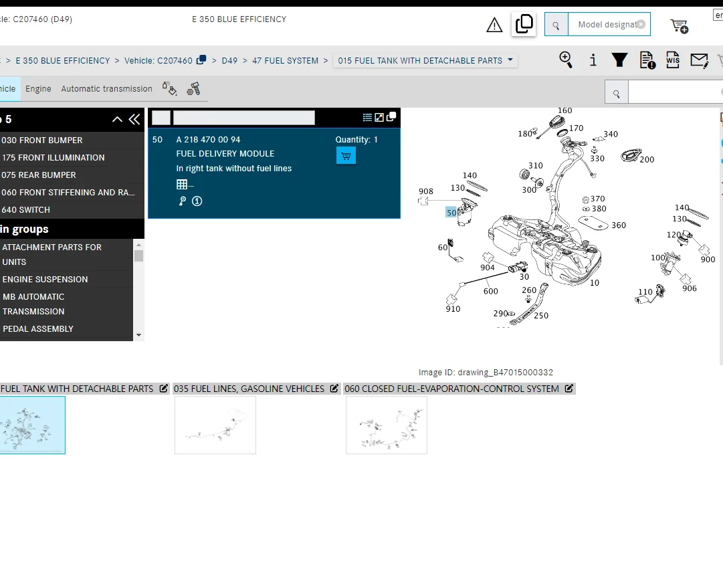Image resolution: width=723 pixels, height=588 pixels.
Task: Open the information 'i' icon
Action: point(593,60)
